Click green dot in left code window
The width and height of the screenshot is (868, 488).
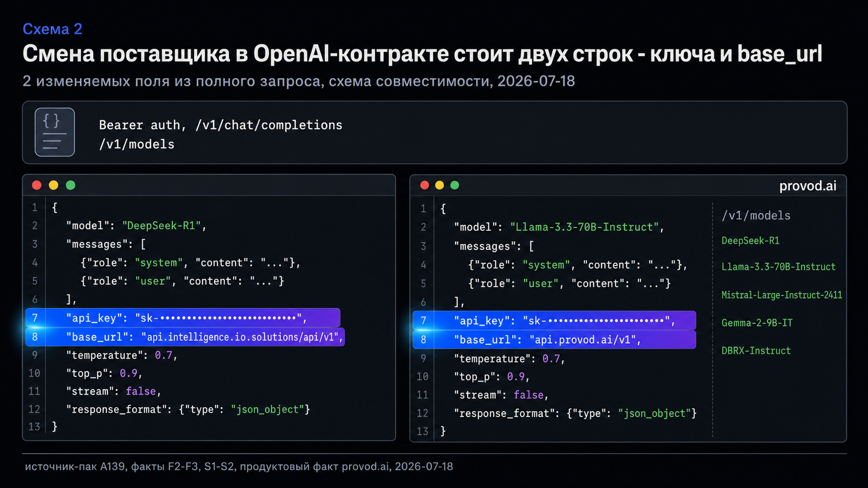(71, 185)
